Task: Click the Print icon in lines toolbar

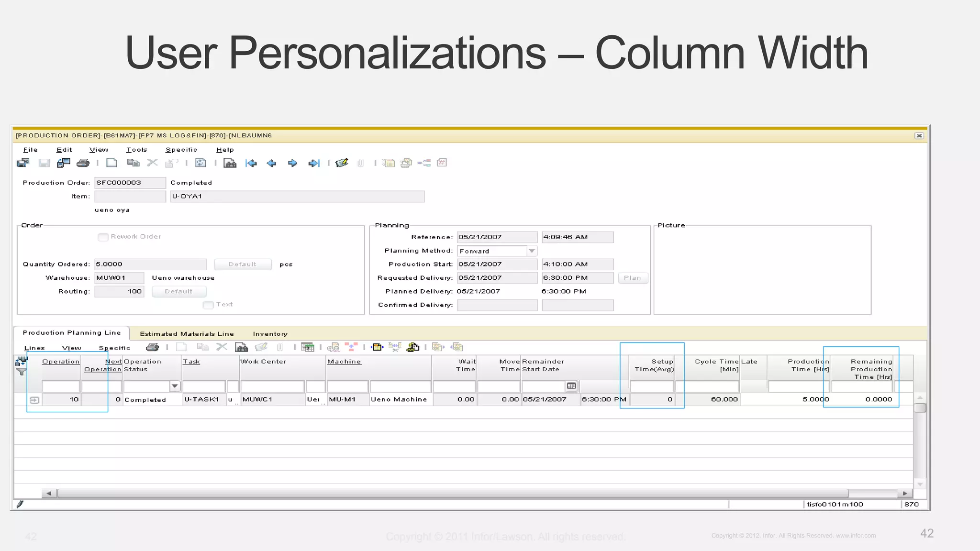Action: point(152,347)
